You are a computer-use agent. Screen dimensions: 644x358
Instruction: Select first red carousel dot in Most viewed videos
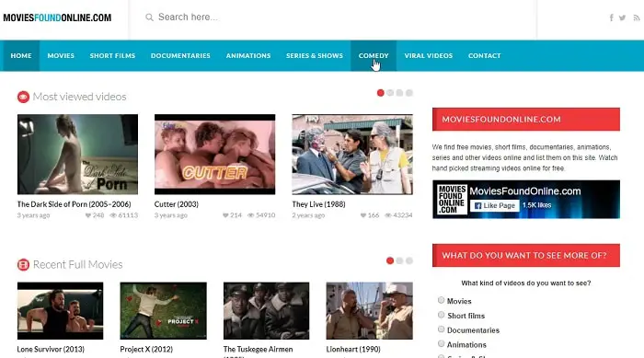(x=380, y=93)
